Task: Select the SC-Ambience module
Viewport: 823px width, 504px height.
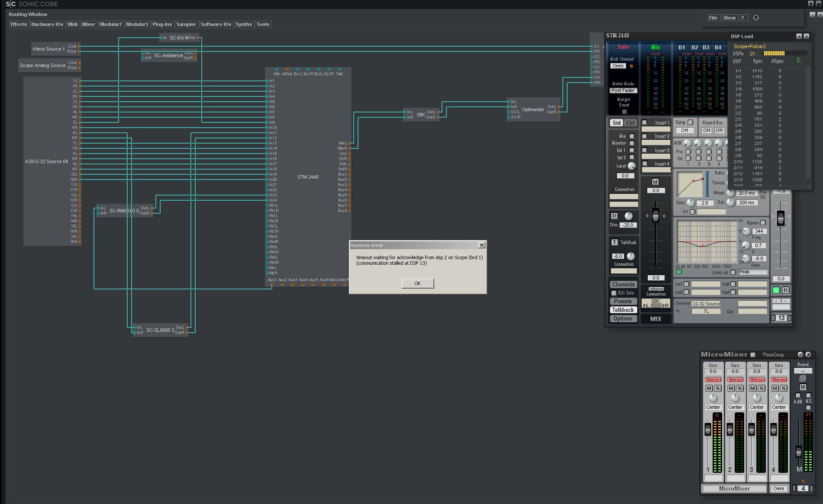Action: coord(169,55)
